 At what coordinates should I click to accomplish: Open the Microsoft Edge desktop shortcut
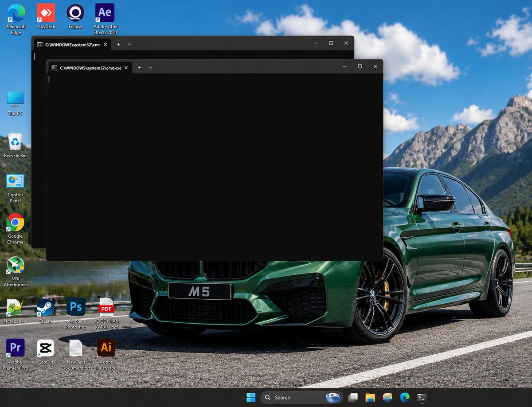[x=16, y=20]
